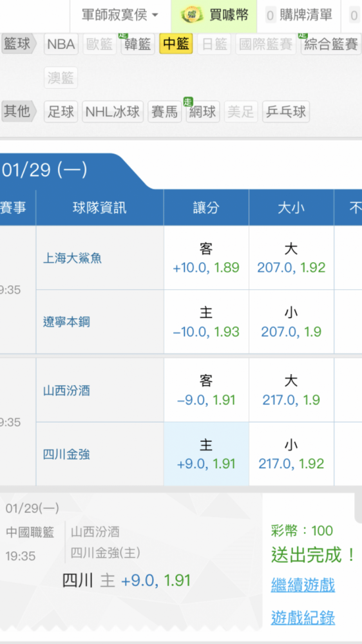
Task: Choose the 網球 sport category
Action: [203, 111]
